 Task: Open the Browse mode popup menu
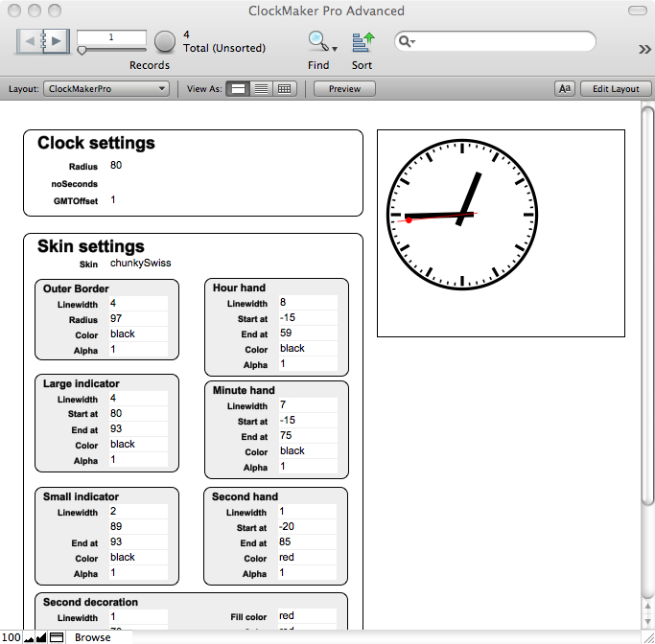pos(93,637)
